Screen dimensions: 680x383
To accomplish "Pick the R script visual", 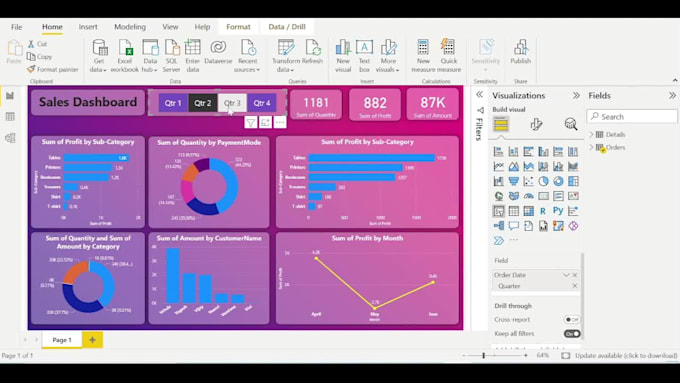I will [543, 211].
